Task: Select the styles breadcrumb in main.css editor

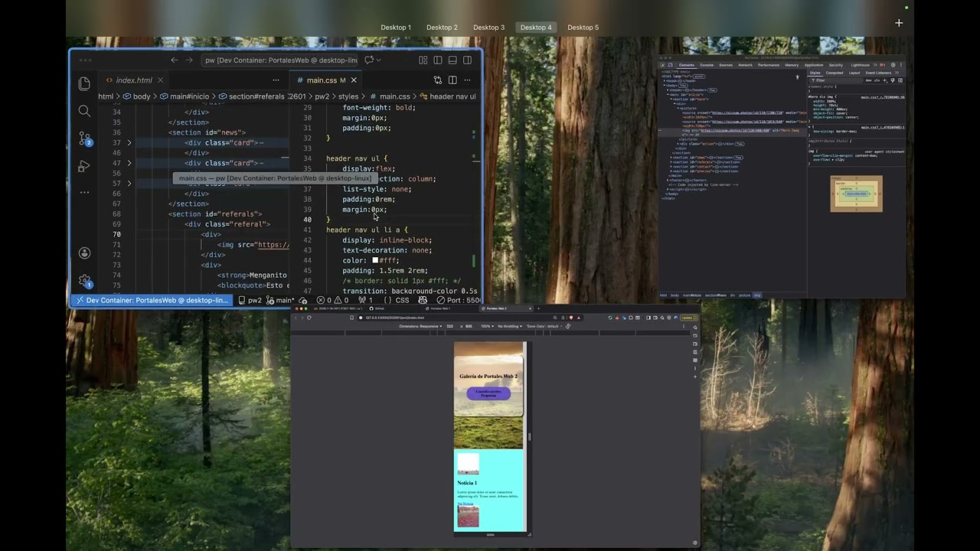Action: [x=348, y=96]
